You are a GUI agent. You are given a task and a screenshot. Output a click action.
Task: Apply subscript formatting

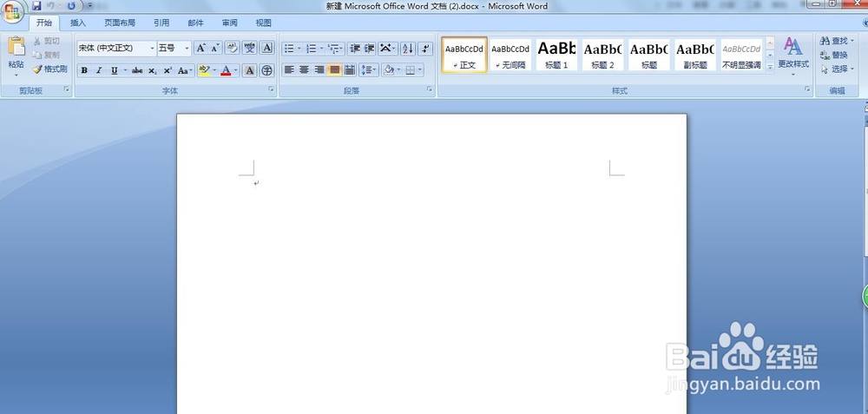[x=152, y=70]
